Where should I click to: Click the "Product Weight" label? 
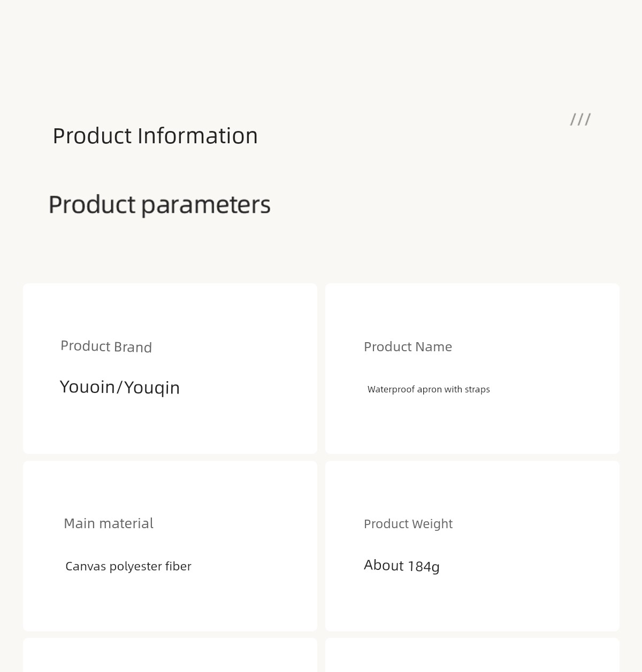tap(408, 524)
